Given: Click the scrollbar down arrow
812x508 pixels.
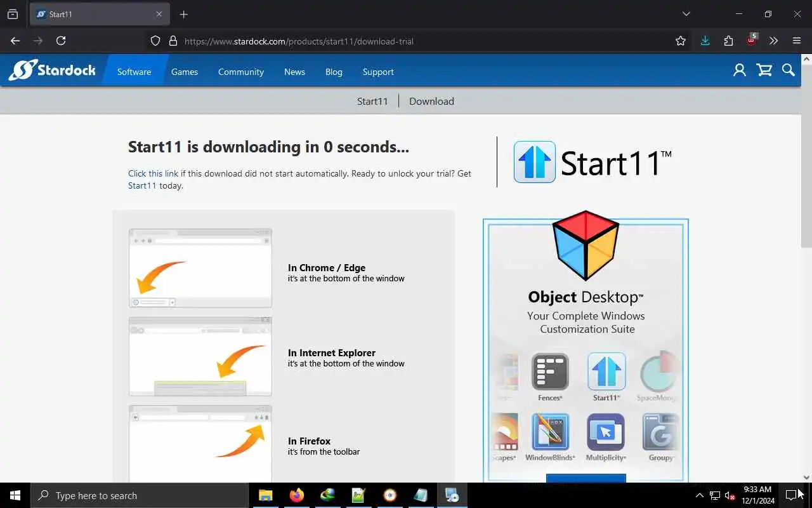Looking at the screenshot, I should click(806, 478).
